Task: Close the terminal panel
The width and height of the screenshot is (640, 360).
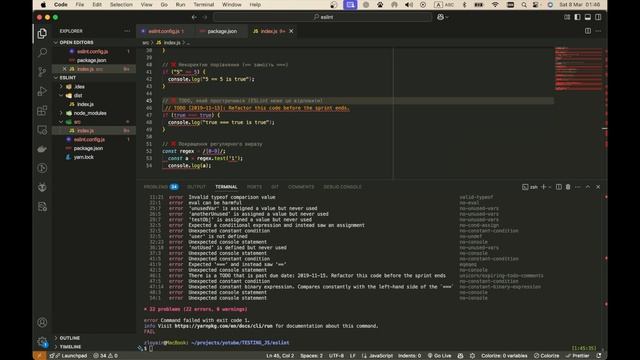Action: pos(598,187)
